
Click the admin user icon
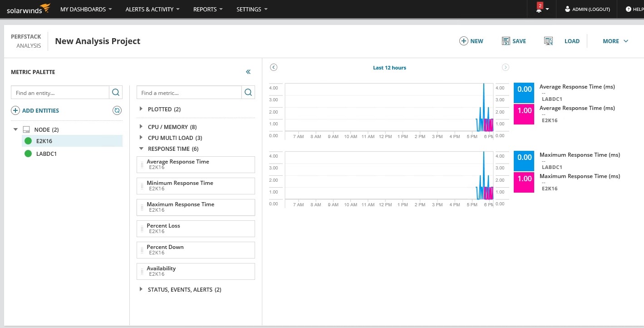[x=567, y=9]
